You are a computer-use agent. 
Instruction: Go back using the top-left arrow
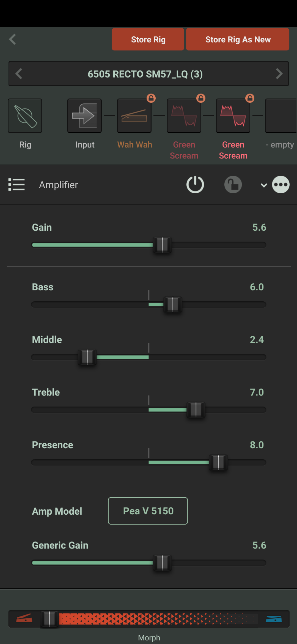point(13,39)
